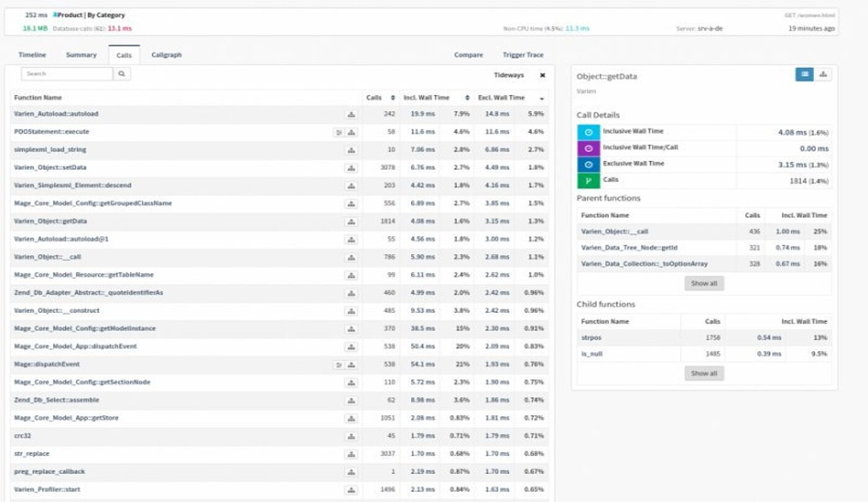
Task: Open callgraph icon for Varien_Autoload::autoload row
Action: pos(352,114)
